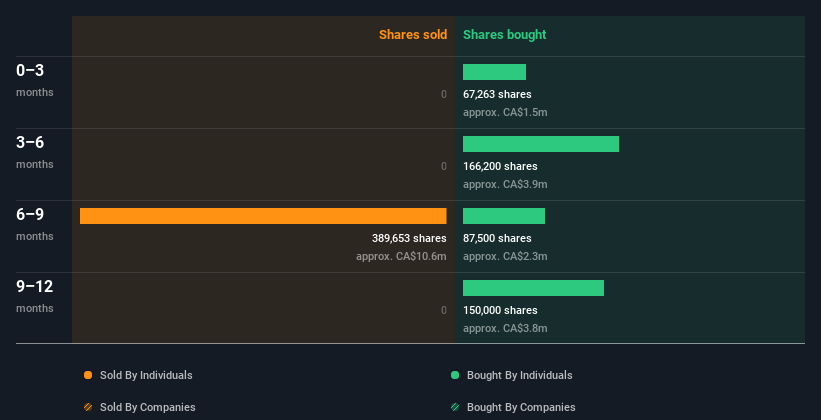Click the green 9–12 months shares bought bar
This screenshot has height=420, width=821.
534,288
